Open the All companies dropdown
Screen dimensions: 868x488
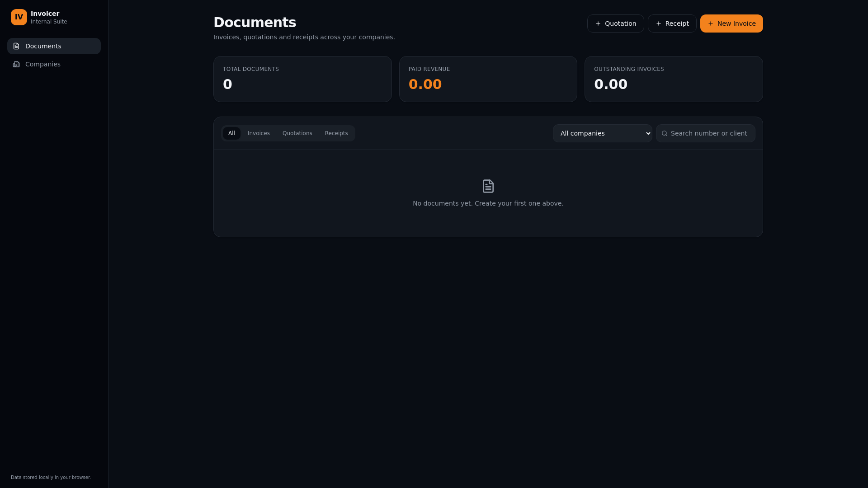click(602, 133)
